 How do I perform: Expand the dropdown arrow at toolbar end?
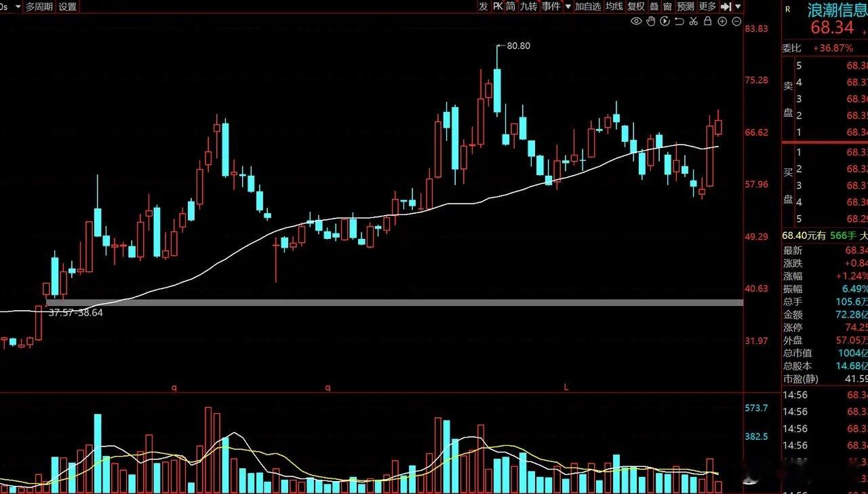click(738, 7)
